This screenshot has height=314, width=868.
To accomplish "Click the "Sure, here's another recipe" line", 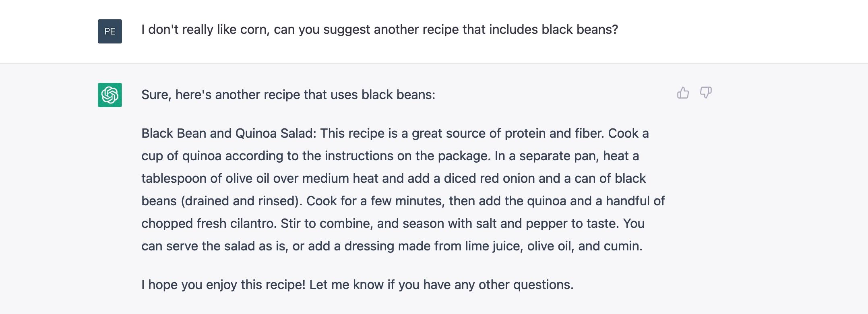I will point(288,95).
